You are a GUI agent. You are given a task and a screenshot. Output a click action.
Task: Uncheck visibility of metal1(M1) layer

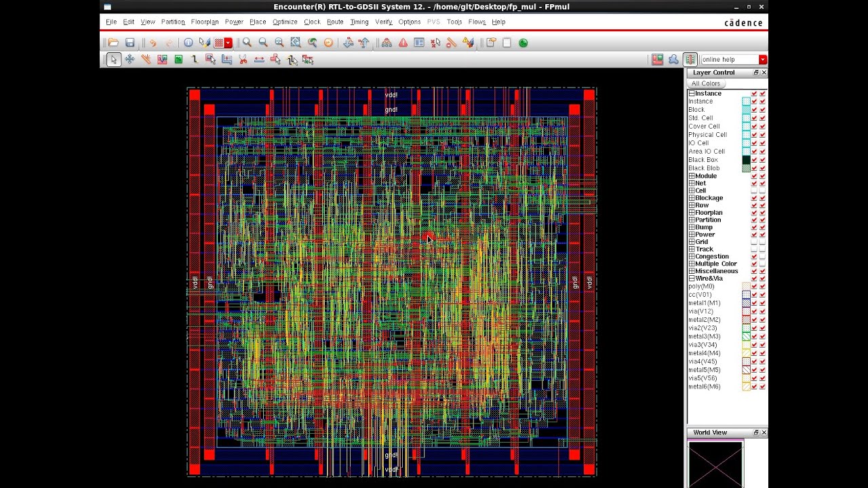click(754, 303)
